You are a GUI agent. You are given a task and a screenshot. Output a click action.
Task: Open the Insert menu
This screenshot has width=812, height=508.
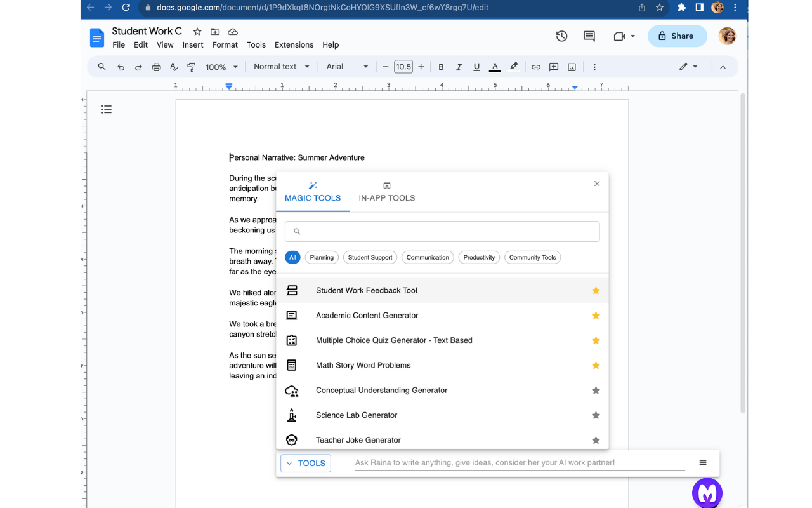tap(193, 45)
